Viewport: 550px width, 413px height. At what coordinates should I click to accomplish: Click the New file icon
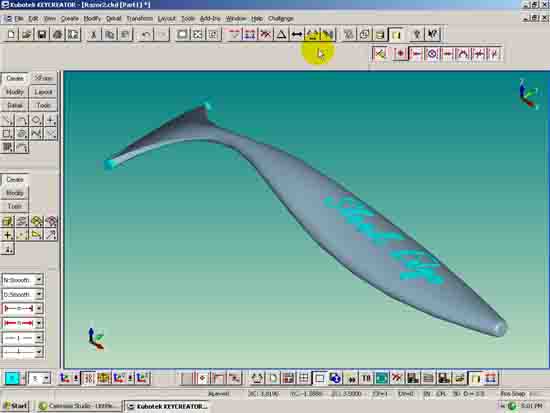[x=11, y=34]
